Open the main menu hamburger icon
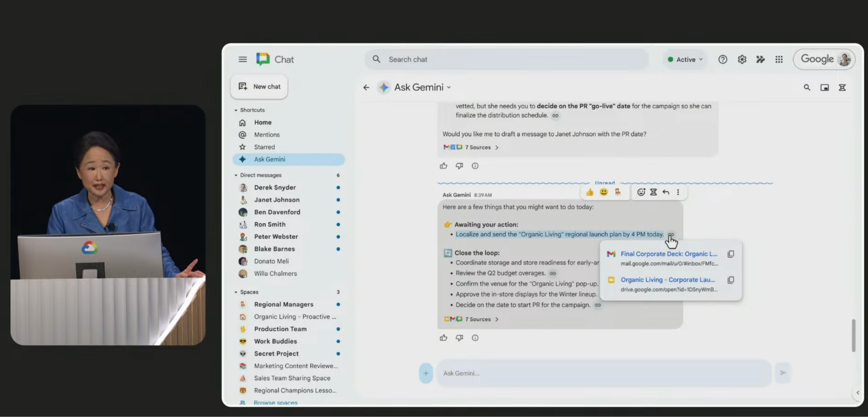Screen dimensions: 868x417 242,59
